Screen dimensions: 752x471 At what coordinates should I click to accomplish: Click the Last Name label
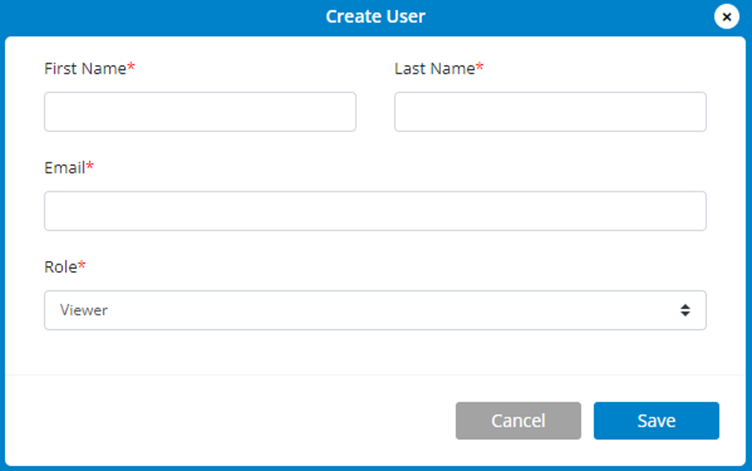[x=435, y=69]
